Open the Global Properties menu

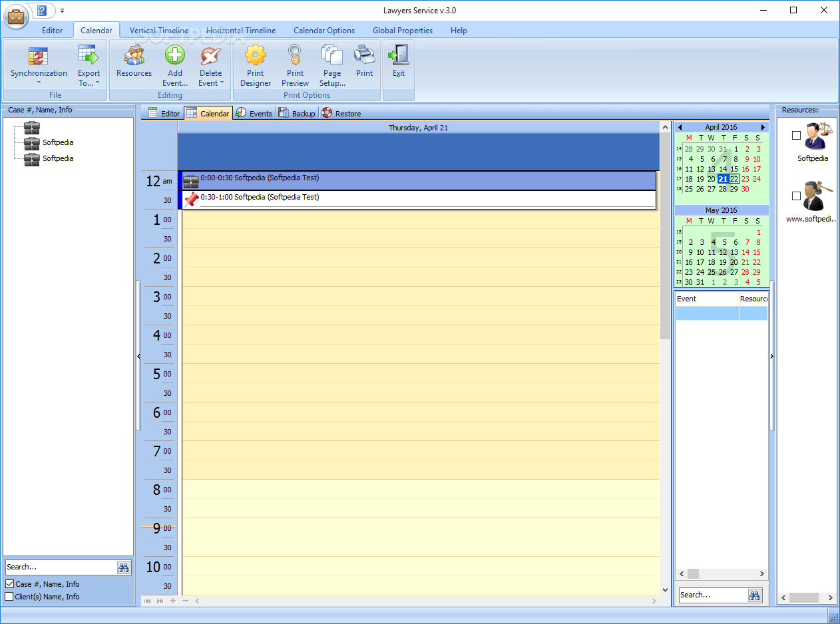402,30
